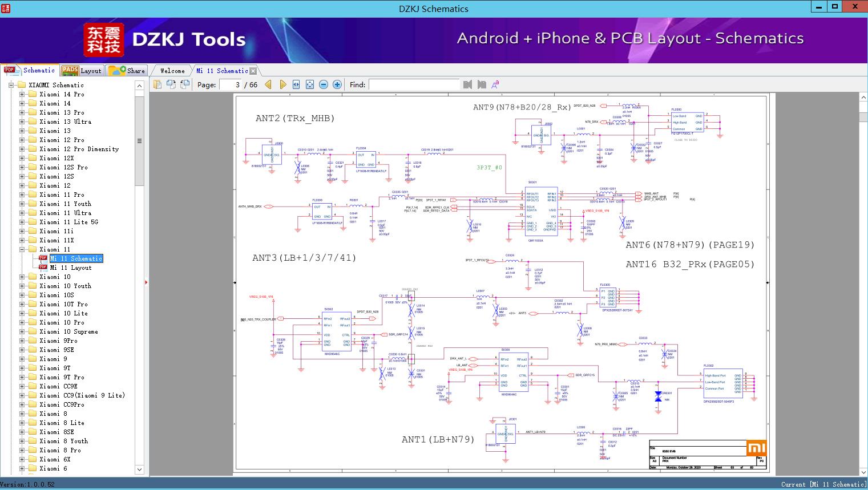Click the fit page icon
868x490 pixels.
(310, 84)
